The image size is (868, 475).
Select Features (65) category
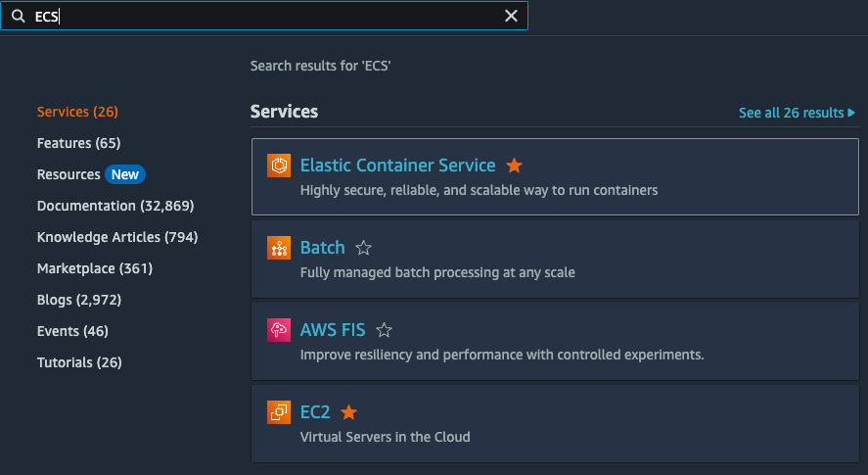pos(78,143)
